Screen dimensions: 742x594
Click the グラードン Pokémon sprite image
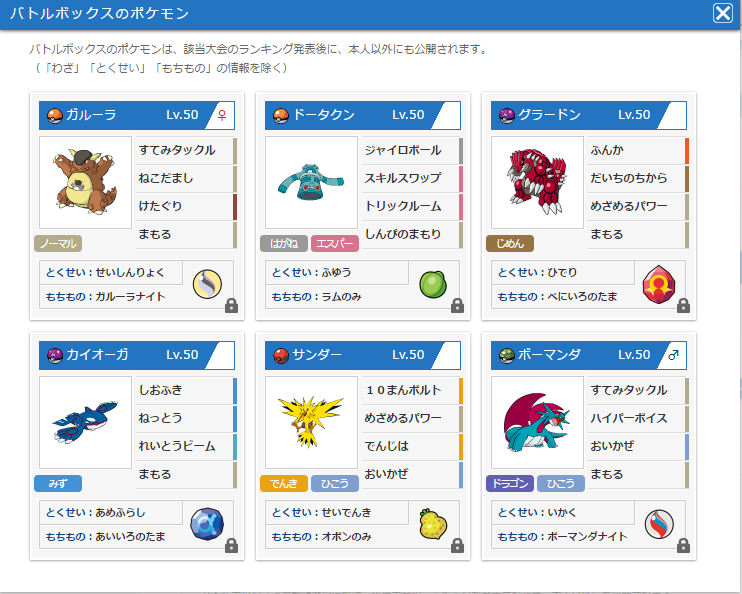coord(537,182)
